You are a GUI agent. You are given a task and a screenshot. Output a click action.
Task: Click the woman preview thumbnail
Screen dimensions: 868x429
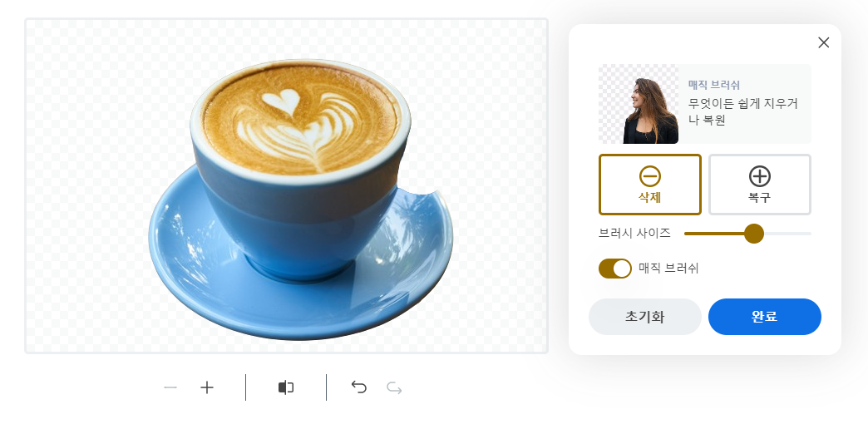(x=639, y=104)
